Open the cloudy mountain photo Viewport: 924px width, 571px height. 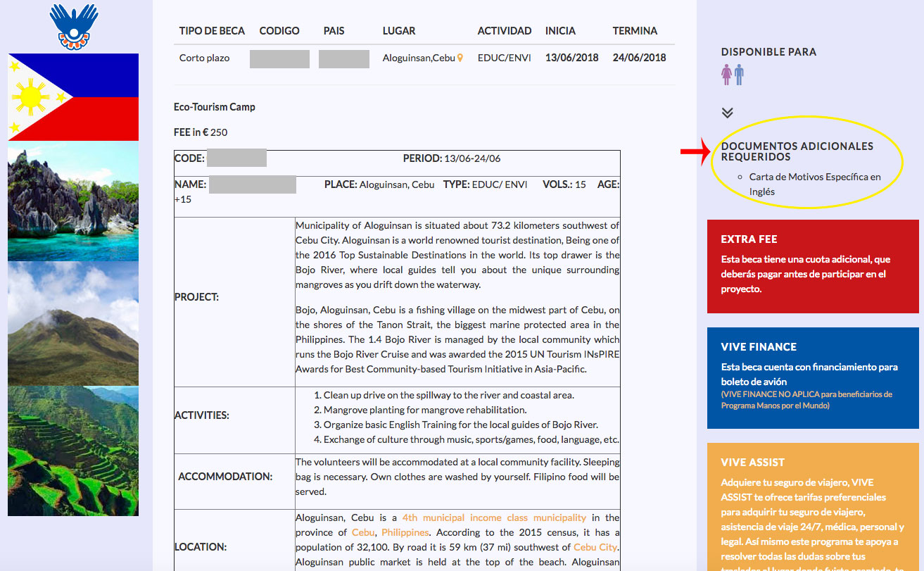click(73, 323)
